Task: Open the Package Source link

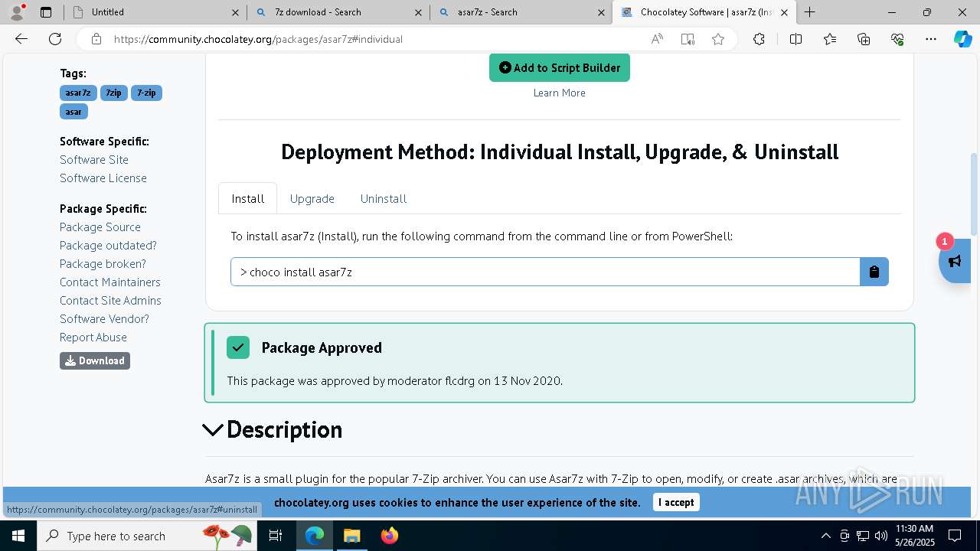Action: (100, 227)
